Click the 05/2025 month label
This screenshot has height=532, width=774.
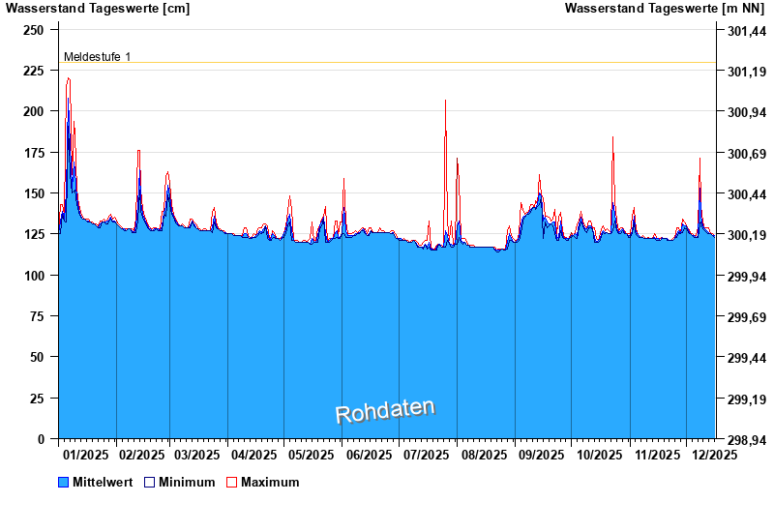[311, 455]
